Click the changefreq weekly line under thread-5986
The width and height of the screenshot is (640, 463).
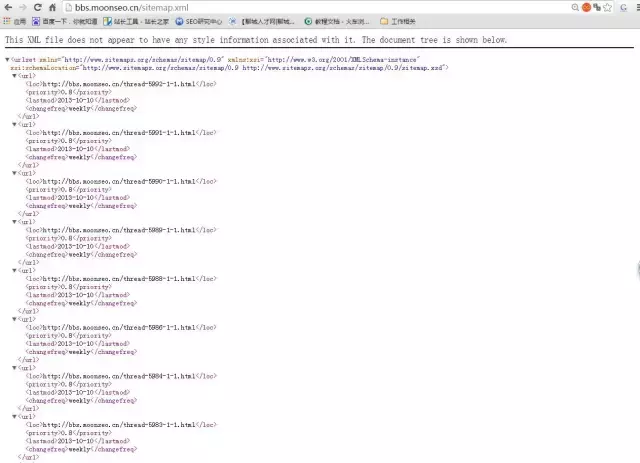tap(81, 352)
